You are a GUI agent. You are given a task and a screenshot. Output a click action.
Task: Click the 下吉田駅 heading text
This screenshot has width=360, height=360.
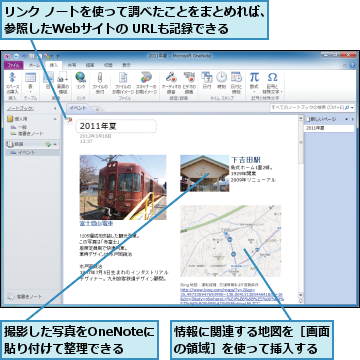(246, 160)
